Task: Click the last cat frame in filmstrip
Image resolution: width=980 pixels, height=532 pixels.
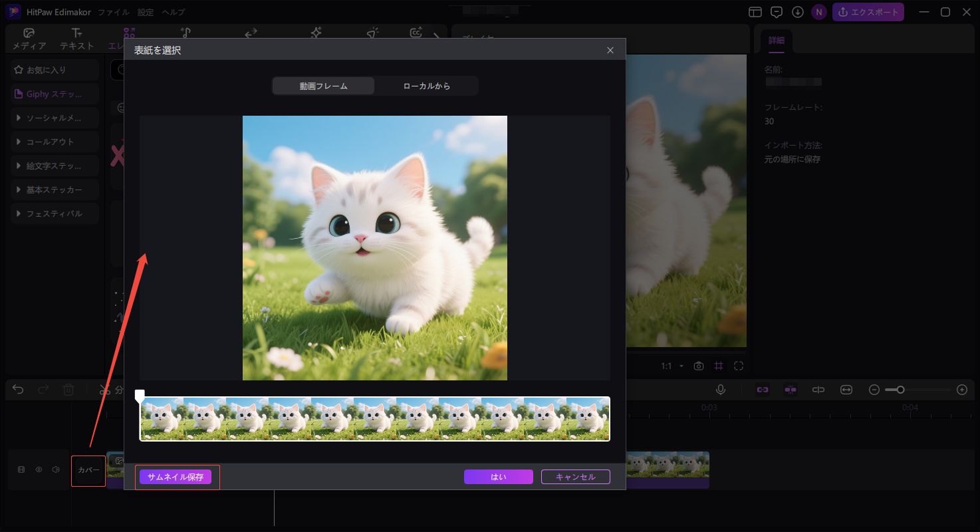Action: coord(588,419)
